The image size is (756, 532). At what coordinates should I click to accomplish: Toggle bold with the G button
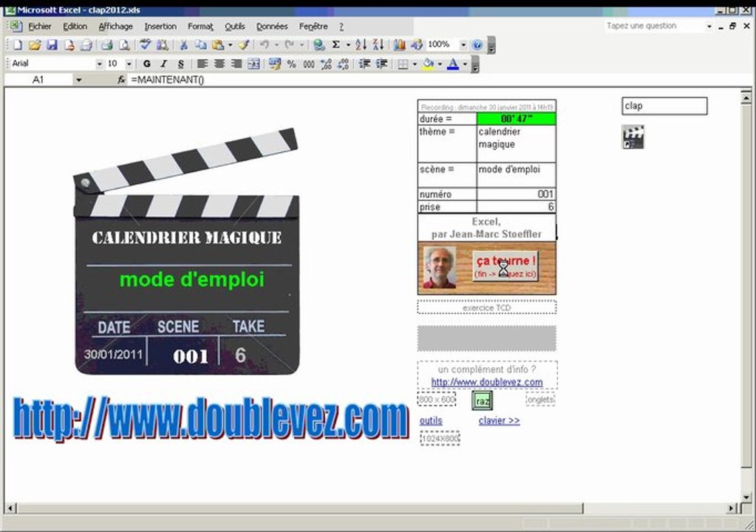[x=146, y=64]
